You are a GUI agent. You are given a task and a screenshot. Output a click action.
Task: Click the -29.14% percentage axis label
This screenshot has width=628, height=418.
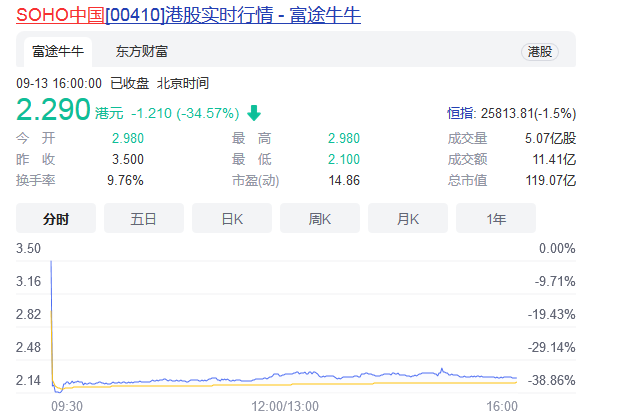pyautogui.click(x=552, y=347)
